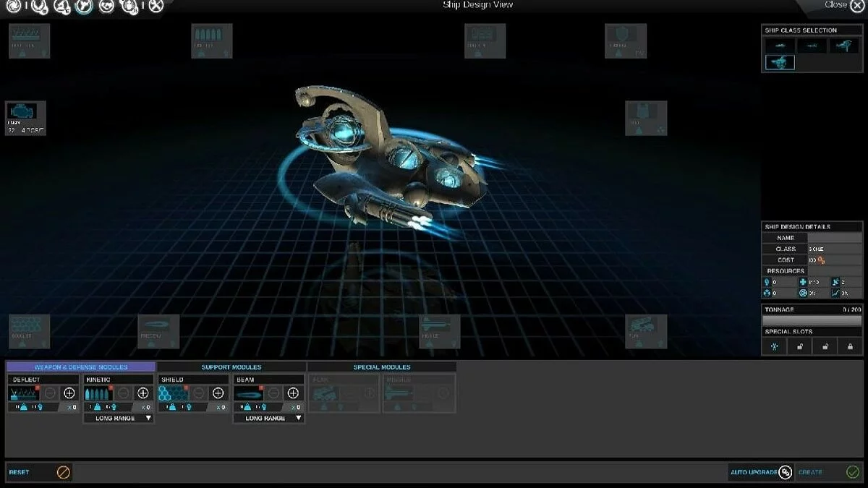This screenshot has width=868, height=488.
Task: Switch to Special Modules tab
Action: (x=381, y=367)
